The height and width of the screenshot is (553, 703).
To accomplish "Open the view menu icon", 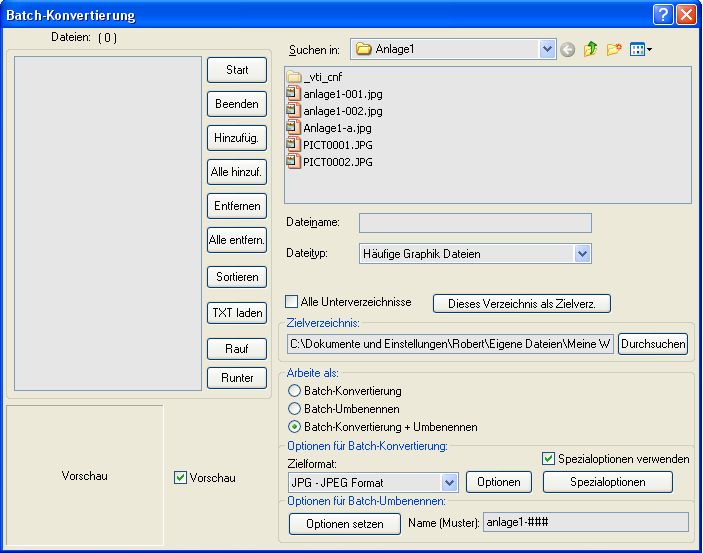I will [641, 49].
